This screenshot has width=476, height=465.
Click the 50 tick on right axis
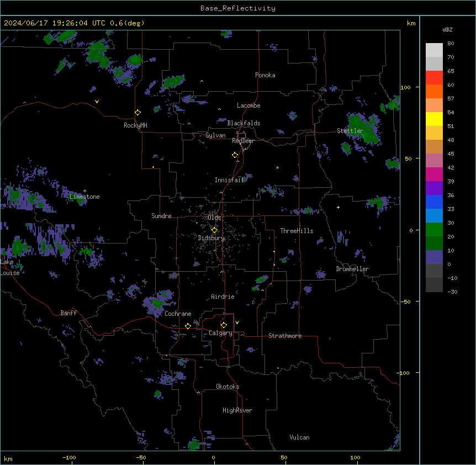(x=408, y=158)
